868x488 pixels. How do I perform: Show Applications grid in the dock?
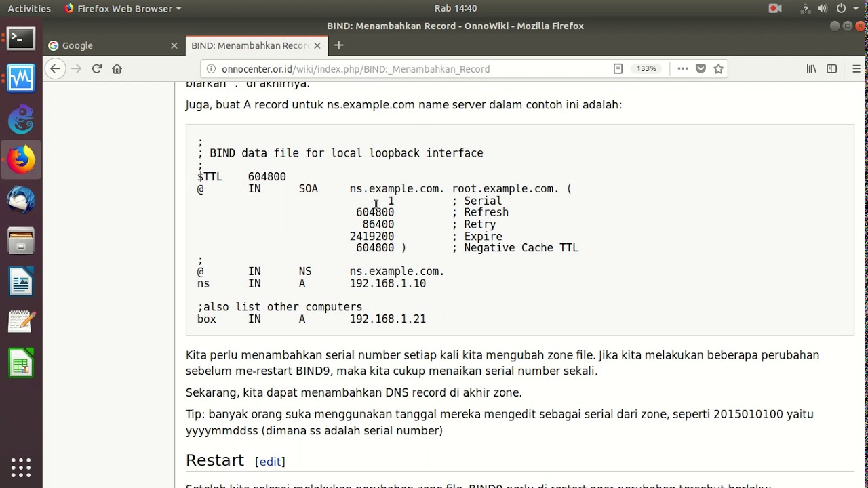pyautogui.click(x=21, y=468)
